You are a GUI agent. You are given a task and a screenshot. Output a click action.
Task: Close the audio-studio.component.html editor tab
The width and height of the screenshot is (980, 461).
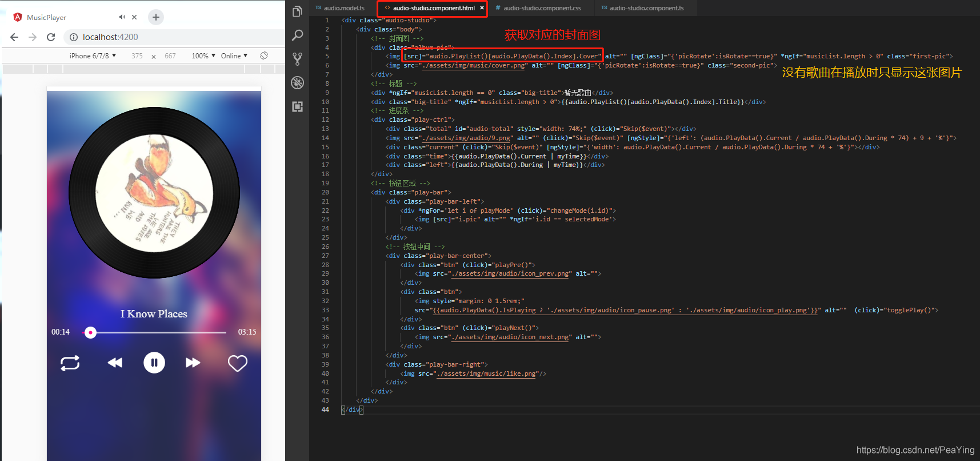click(482, 8)
